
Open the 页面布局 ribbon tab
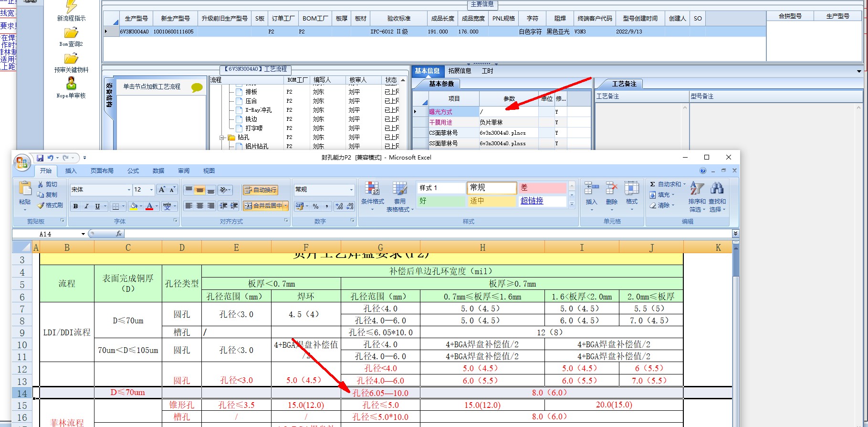coord(102,171)
